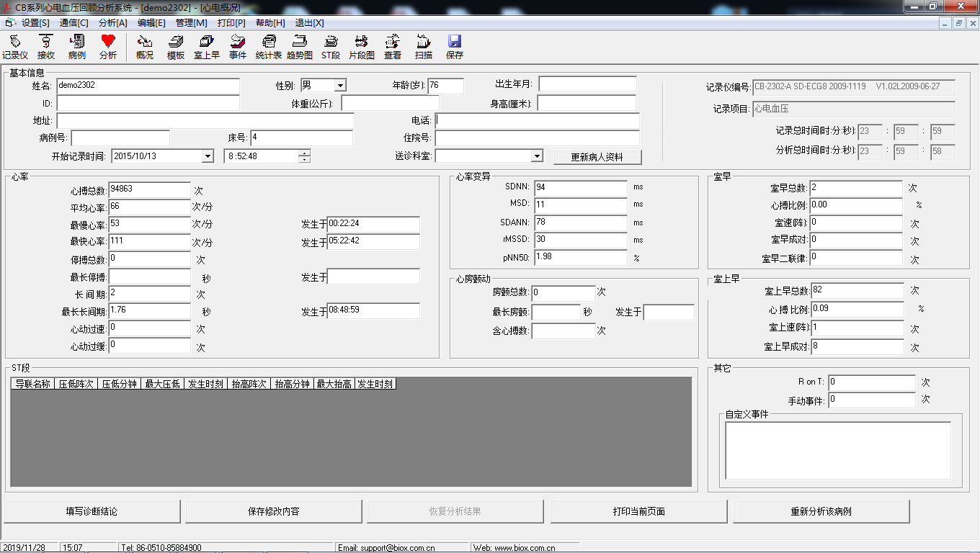Click the 姓名 name input field

[148, 86]
